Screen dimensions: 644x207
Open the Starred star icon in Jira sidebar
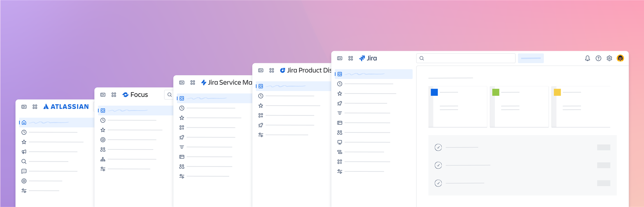coord(340,94)
